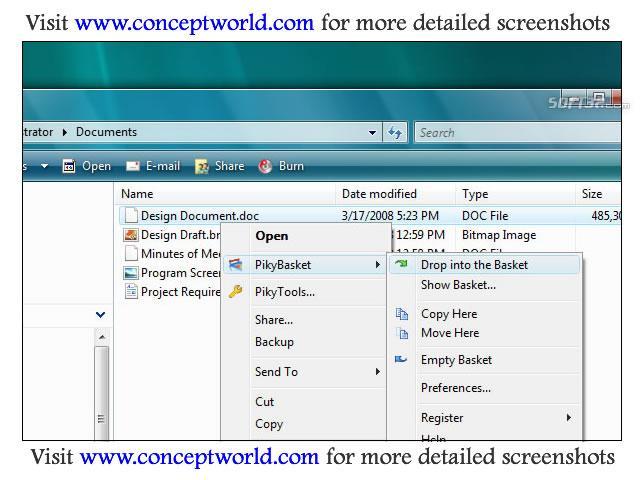640x480 pixels.
Task: Click the Move Here page icon
Action: [x=403, y=333]
